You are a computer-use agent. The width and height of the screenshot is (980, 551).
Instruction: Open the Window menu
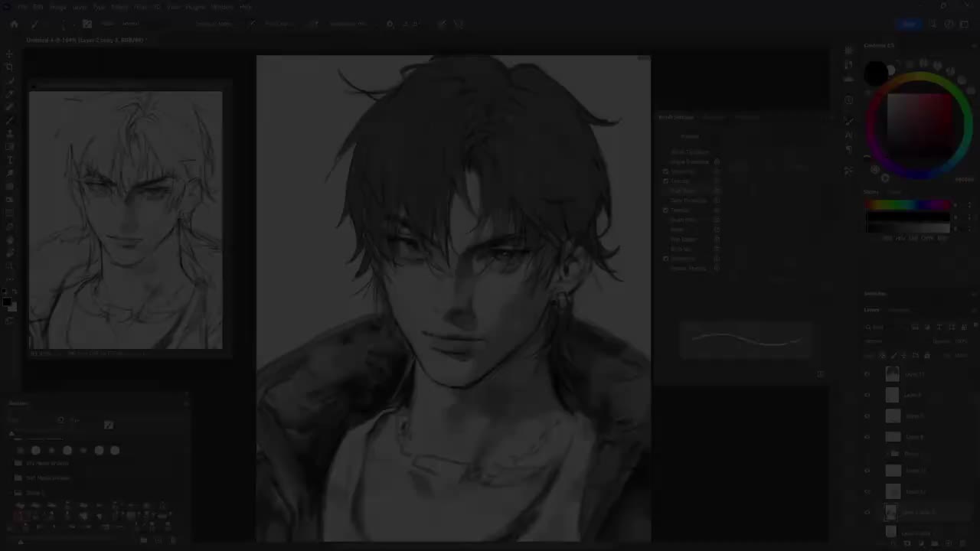tap(222, 7)
